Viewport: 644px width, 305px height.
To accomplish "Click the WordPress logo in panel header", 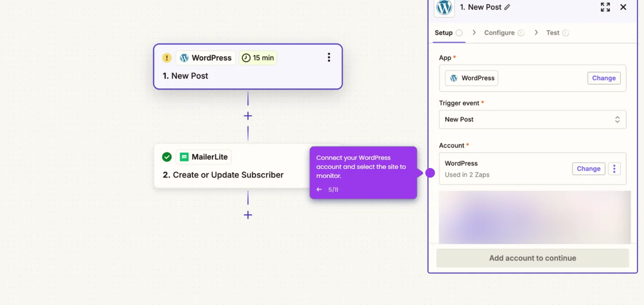I will pos(444,7).
